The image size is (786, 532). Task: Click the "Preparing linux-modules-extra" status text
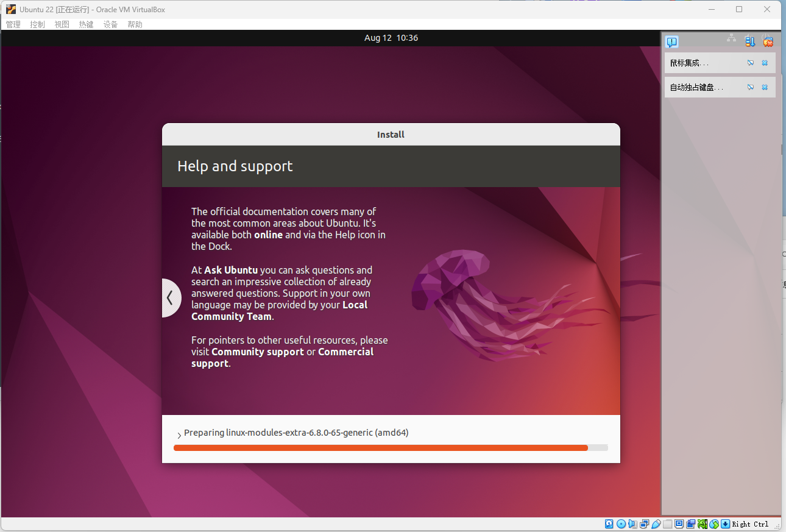(296, 433)
